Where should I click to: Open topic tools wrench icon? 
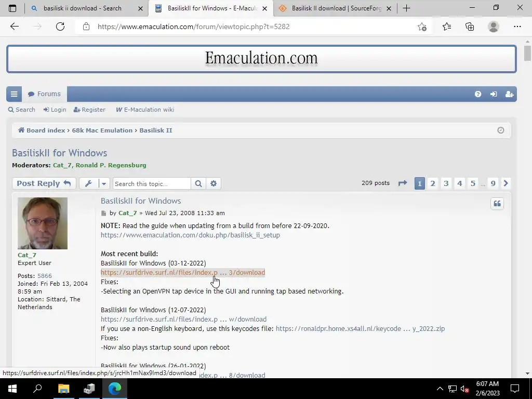88,183
